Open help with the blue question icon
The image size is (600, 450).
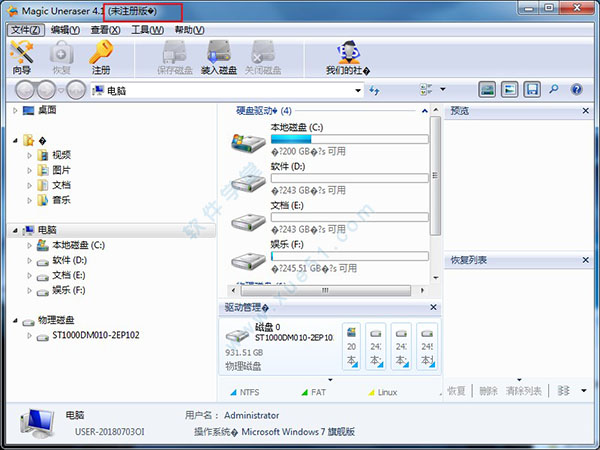click(576, 90)
